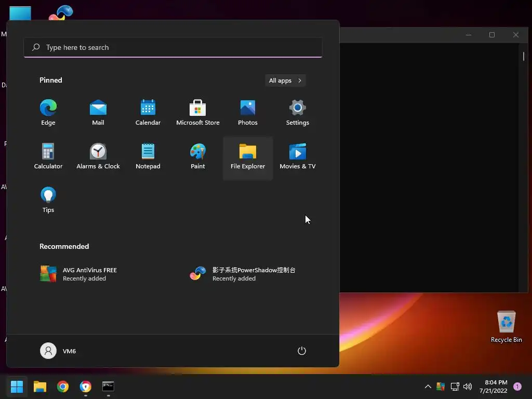The height and width of the screenshot is (399, 532).
Task: Show All apps list
Action: 285,81
